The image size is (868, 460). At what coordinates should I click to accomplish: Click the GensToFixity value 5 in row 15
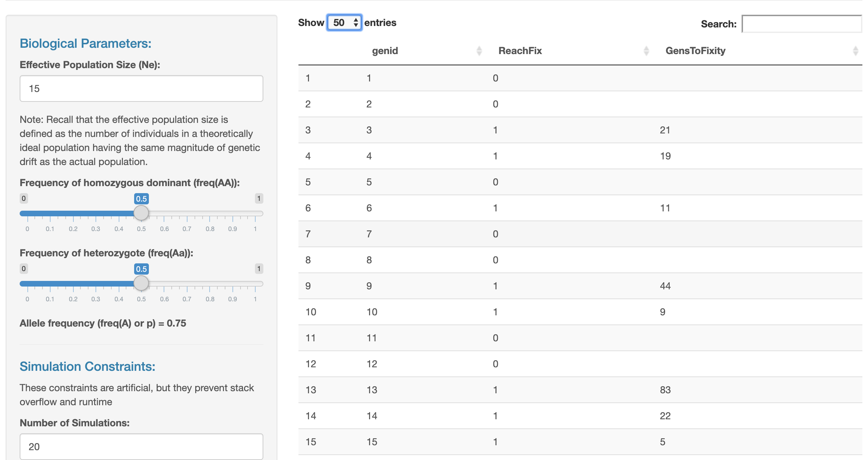coord(662,442)
